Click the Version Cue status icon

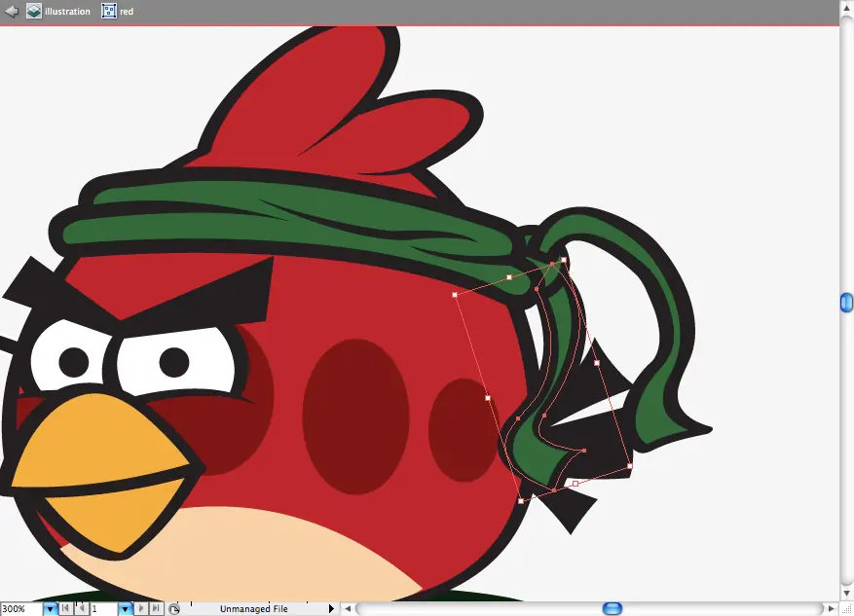click(173, 609)
